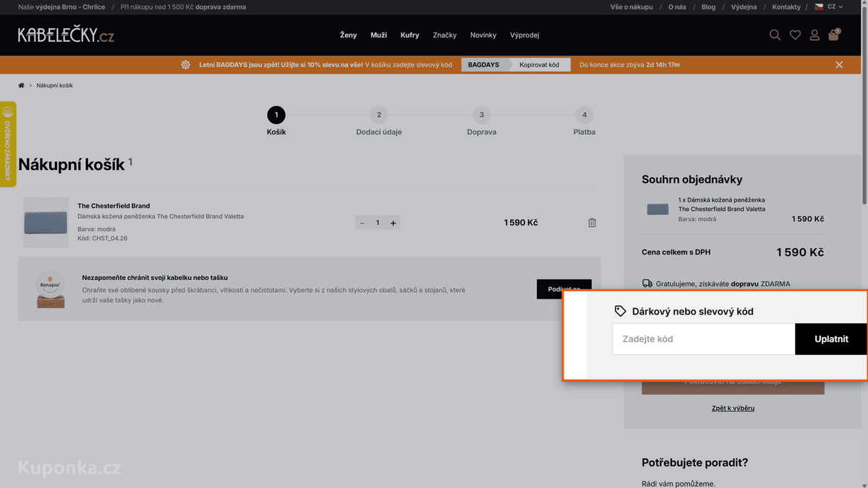
Task: Click the BAGDAYS code label
Action: pos(483,64)
